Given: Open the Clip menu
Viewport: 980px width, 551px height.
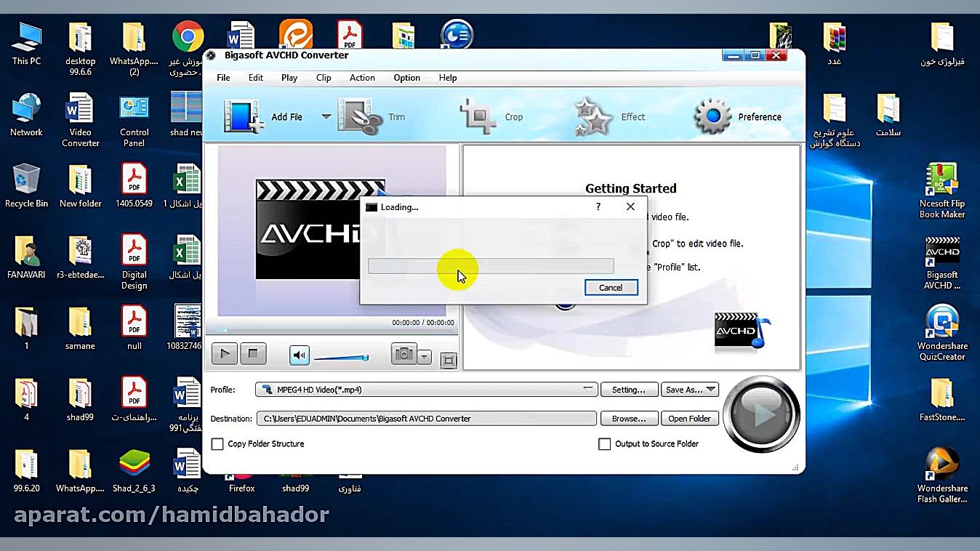Looking at the screenshot, I should click(x=324, y=78).
